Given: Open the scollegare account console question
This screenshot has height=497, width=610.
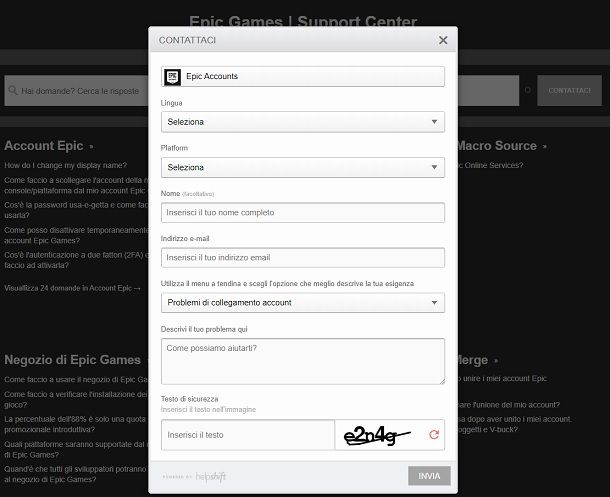Looking at the screenshot, I should pyautogui.click(x=76, y=186).
